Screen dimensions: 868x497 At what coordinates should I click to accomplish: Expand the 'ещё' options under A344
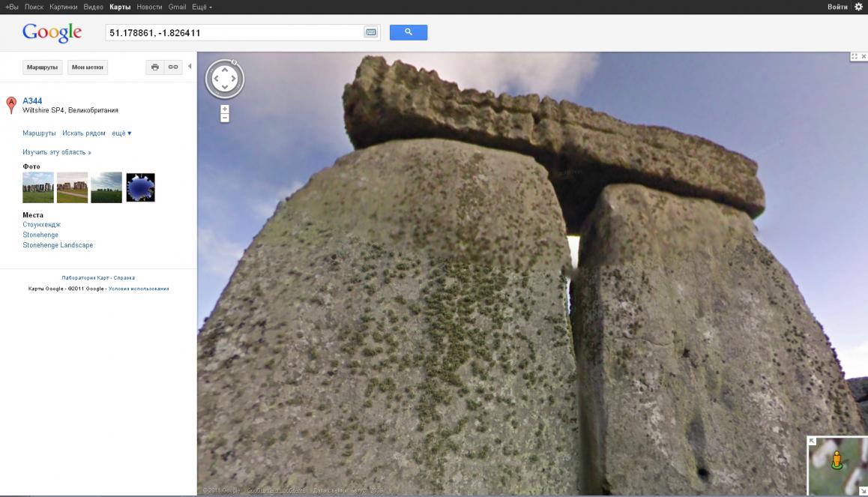[121, 133]
